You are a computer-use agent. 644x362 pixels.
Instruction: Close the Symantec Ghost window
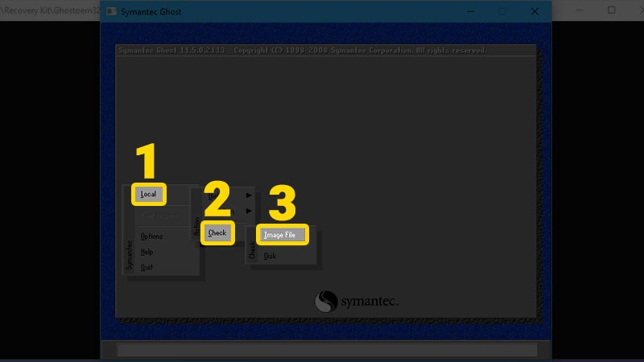(x=535, y=11)
